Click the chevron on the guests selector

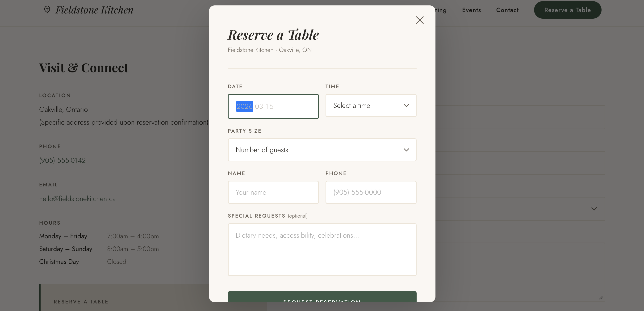406,150
